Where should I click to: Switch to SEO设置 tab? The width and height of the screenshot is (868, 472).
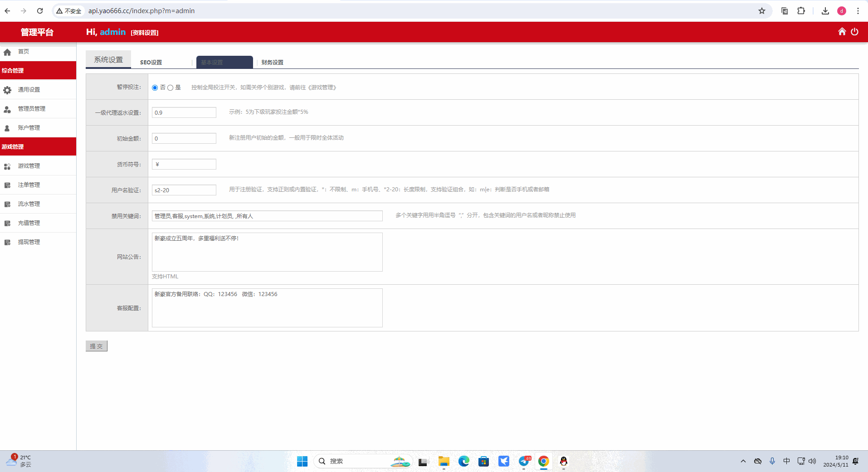151,63
